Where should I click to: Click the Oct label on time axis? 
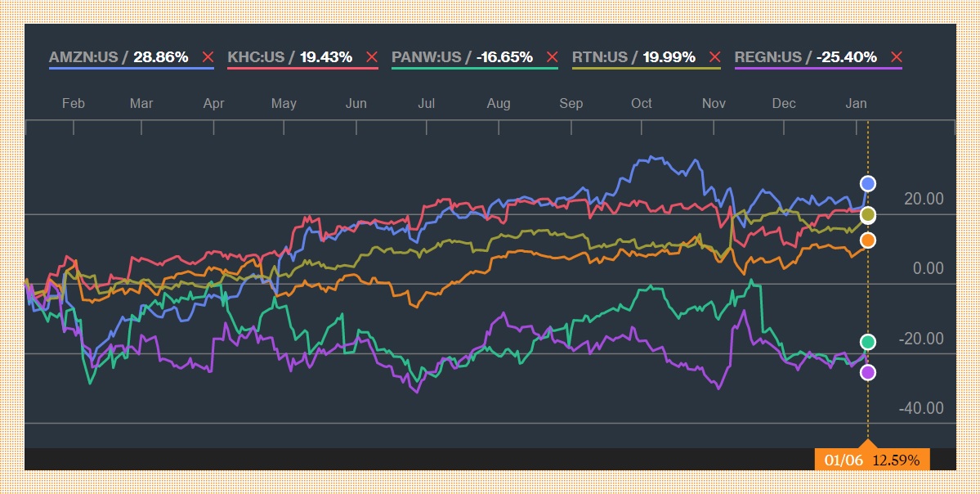pyautogui.click(x=642, y=103)
